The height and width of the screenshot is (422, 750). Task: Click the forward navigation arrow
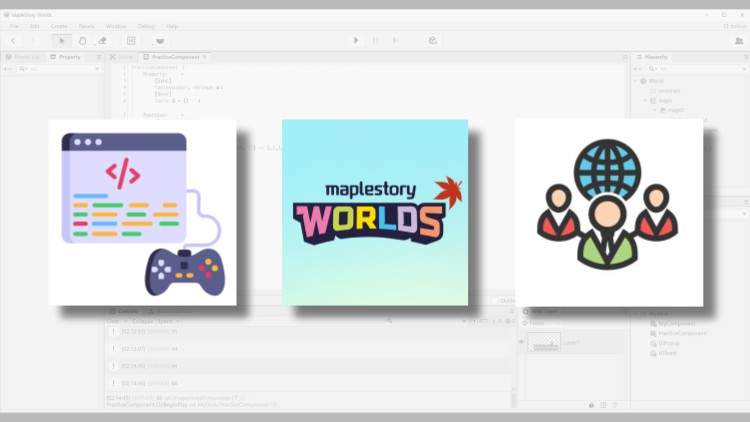33,41
